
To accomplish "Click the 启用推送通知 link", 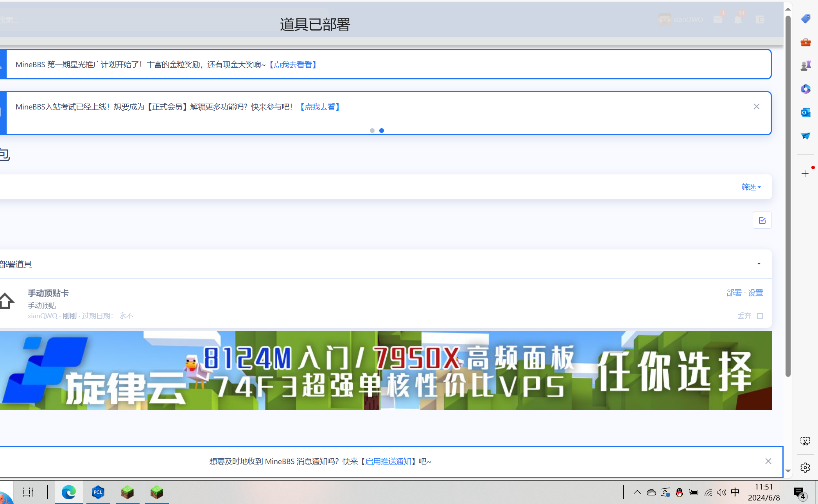I will 388,461.
